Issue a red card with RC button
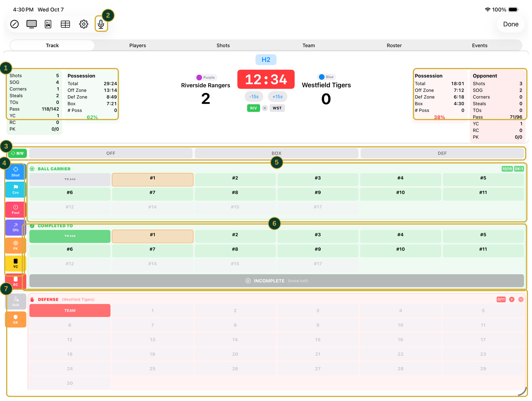The width and height of the screenshot is (532, 401). tap(15, 281)
